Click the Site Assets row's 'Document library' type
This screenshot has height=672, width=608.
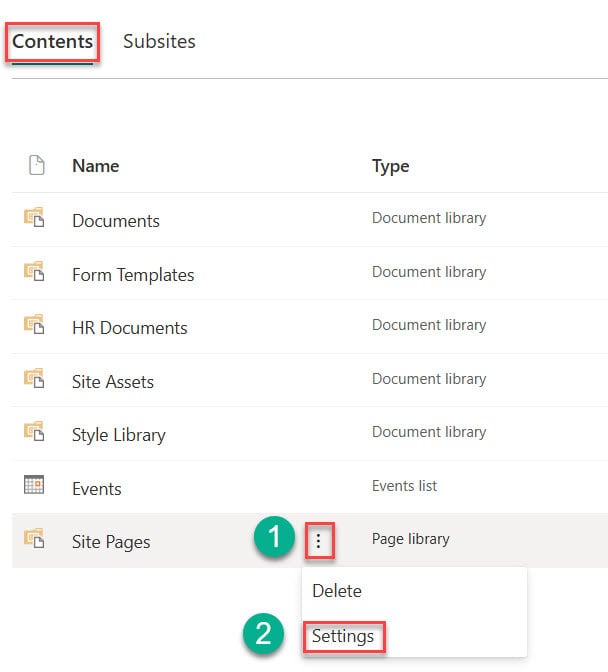pos(429,379)
